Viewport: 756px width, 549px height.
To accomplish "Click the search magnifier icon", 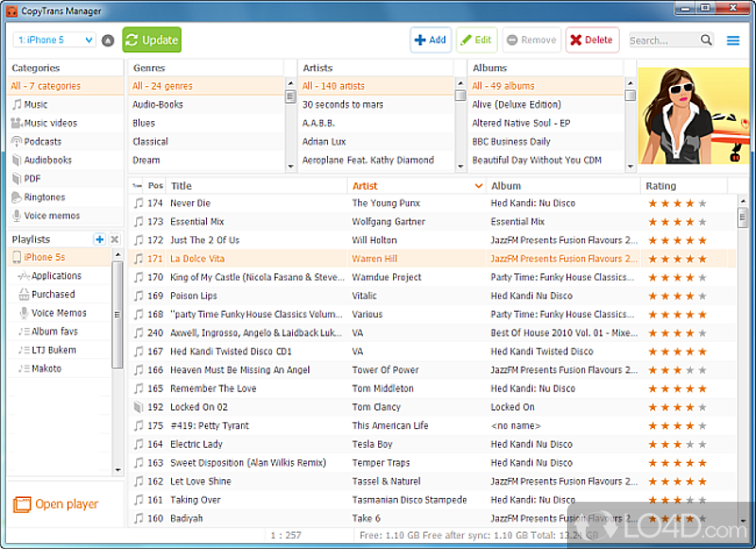I will click(706, 40).
